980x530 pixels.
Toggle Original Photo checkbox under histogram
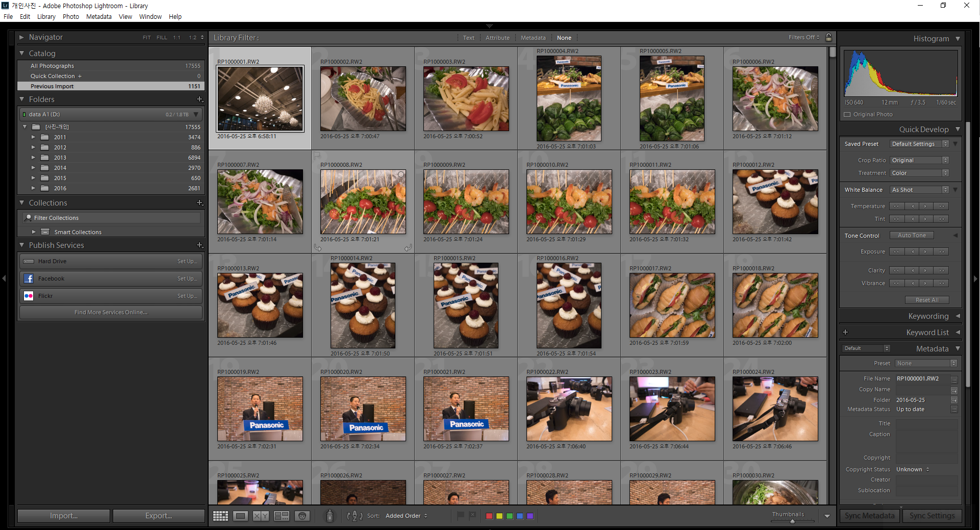tap(847, 114)
